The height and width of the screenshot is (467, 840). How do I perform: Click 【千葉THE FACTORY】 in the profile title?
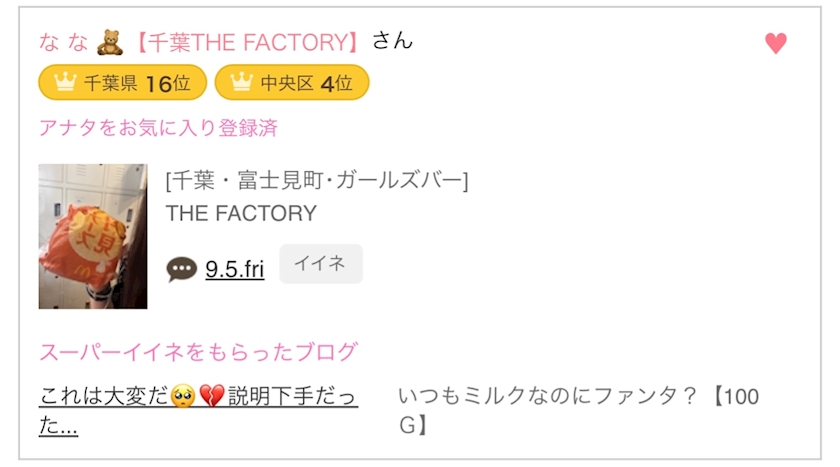(246, 42)
